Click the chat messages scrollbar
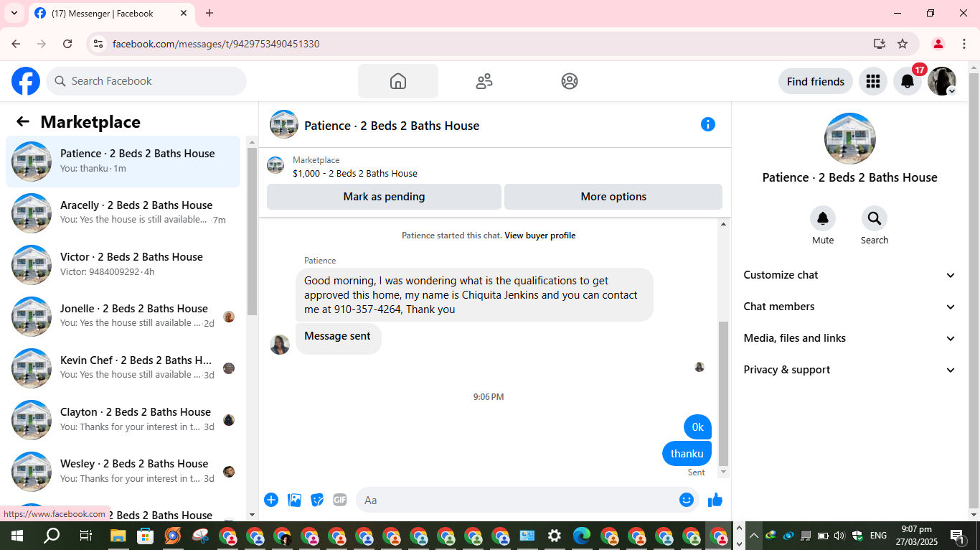Image resolution: width=980 pixels, height=550 pixels. [723, 392]
